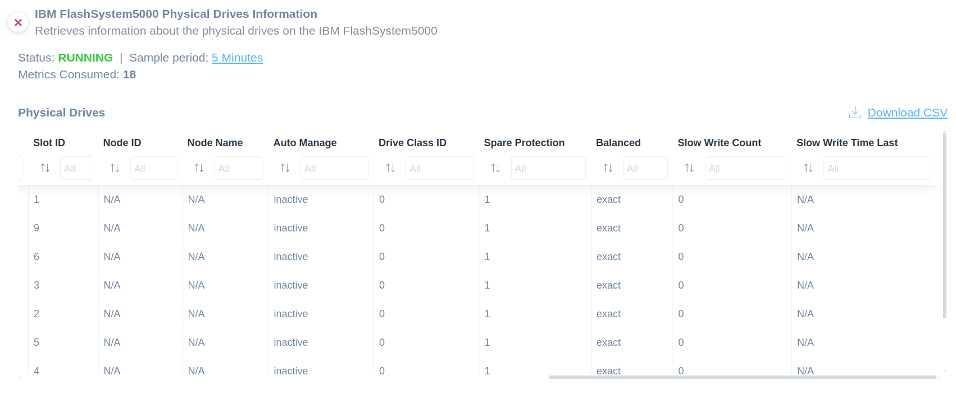Sort the Balanced column
The width and height of the screenshot is (956, 394).
[608, 168]
